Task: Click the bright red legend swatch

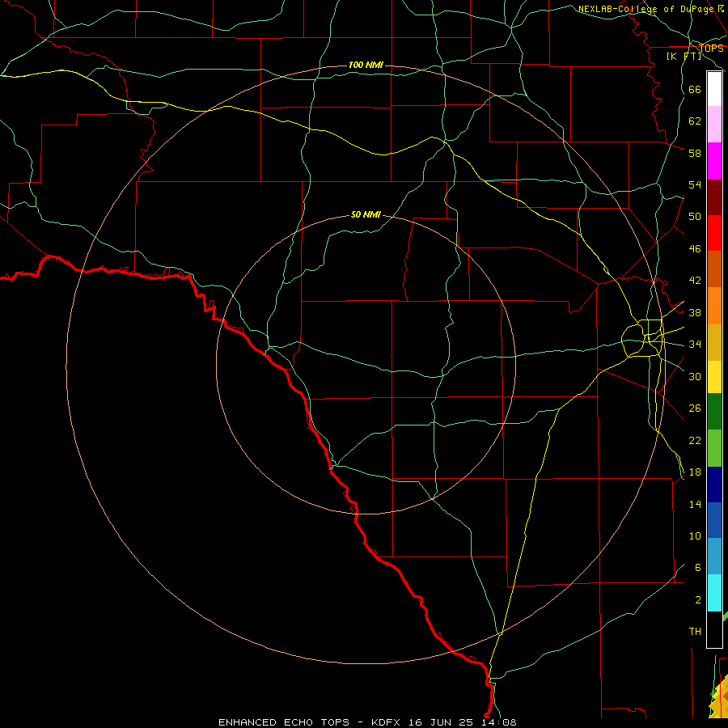Action: pos(714,233)
